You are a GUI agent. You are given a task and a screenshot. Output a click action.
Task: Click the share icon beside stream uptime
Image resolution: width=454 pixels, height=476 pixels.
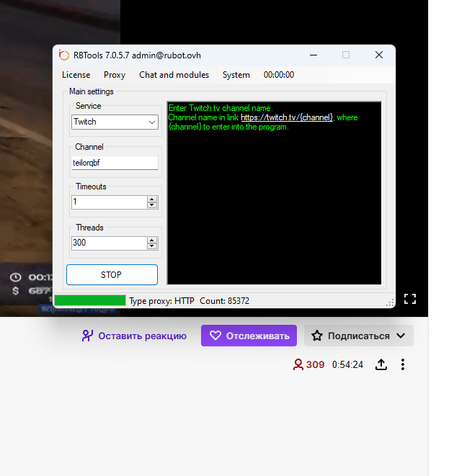pos(381,365)
